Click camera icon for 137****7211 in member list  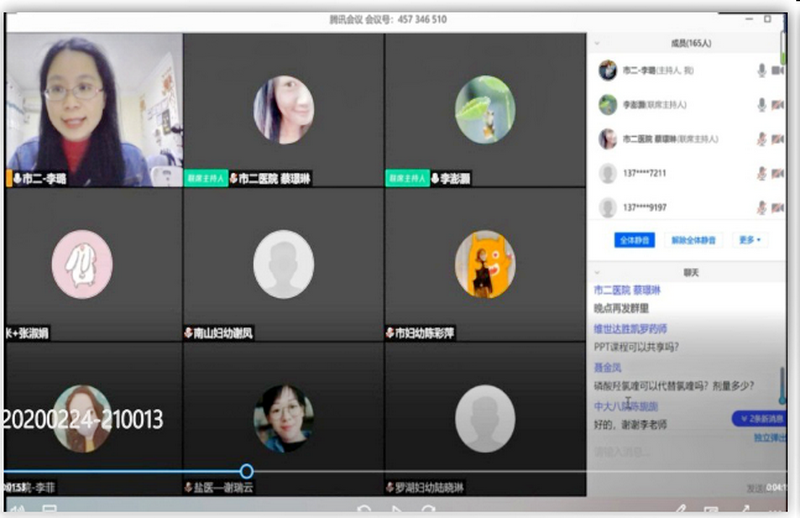[x=778, y=173]
